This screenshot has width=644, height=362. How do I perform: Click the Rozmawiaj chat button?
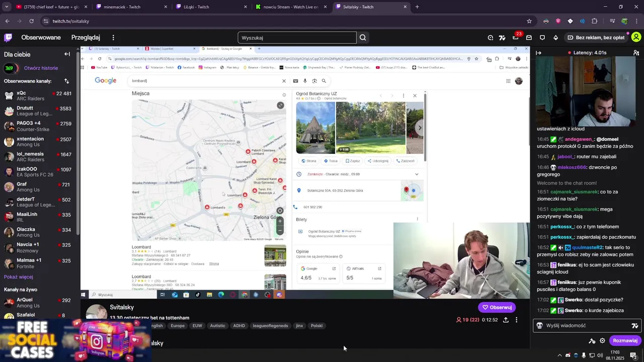[x=625, y=340]
